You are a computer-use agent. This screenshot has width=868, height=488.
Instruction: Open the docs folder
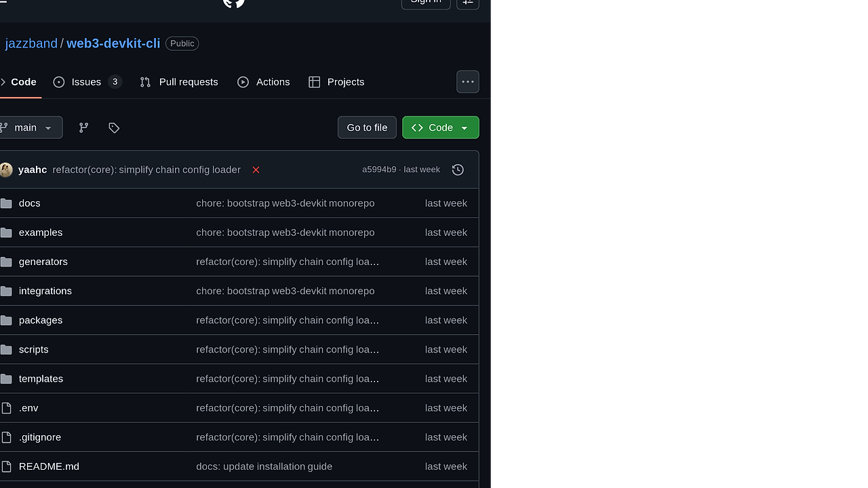pyautogui.click(x=30, y=203)
